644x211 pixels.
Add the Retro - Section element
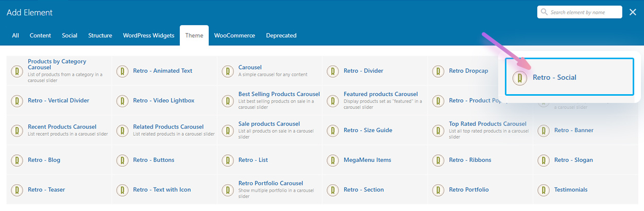pyautogui.click(x=375, y=189)
